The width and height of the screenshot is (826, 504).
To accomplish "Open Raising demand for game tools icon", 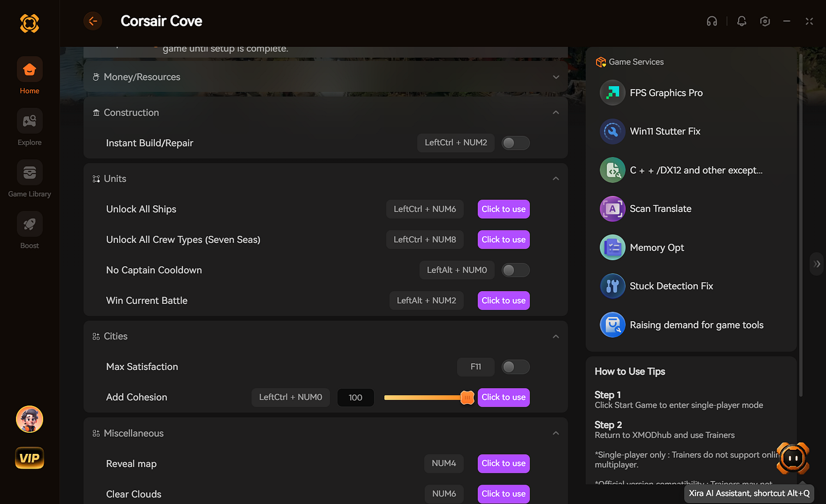I will pyautogui.click(x=612, y=325).
